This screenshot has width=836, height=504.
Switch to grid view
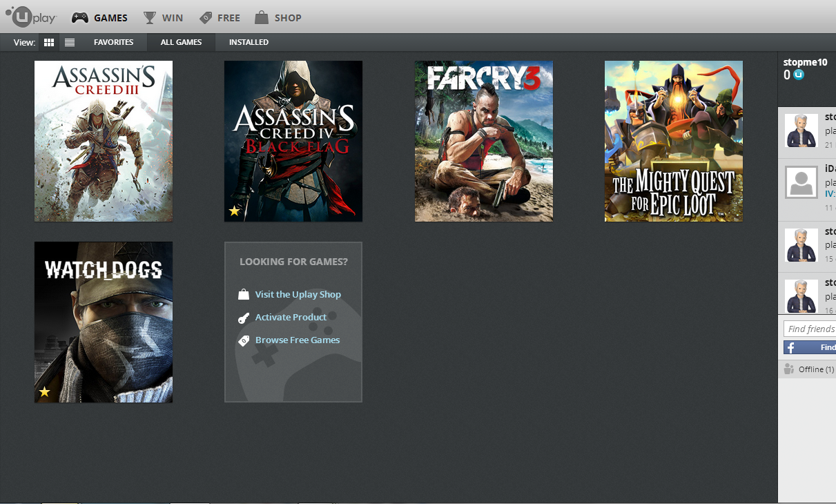[x=49, y=42]
